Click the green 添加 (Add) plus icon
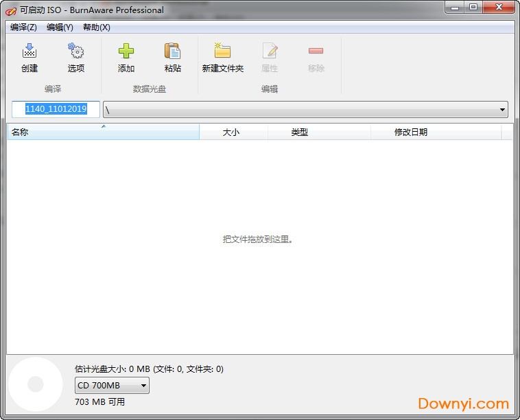 (x=126, y=51)
